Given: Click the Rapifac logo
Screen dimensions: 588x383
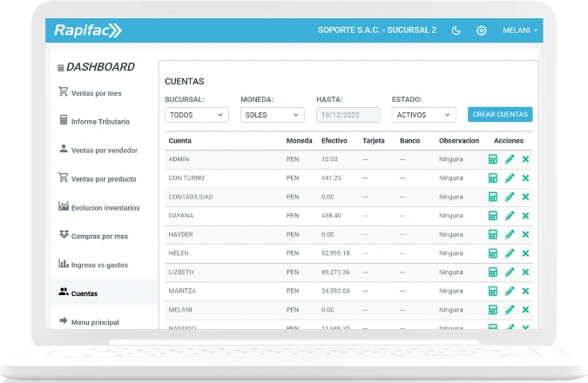Looking at the screenshot, I should [x=88, y=30].
